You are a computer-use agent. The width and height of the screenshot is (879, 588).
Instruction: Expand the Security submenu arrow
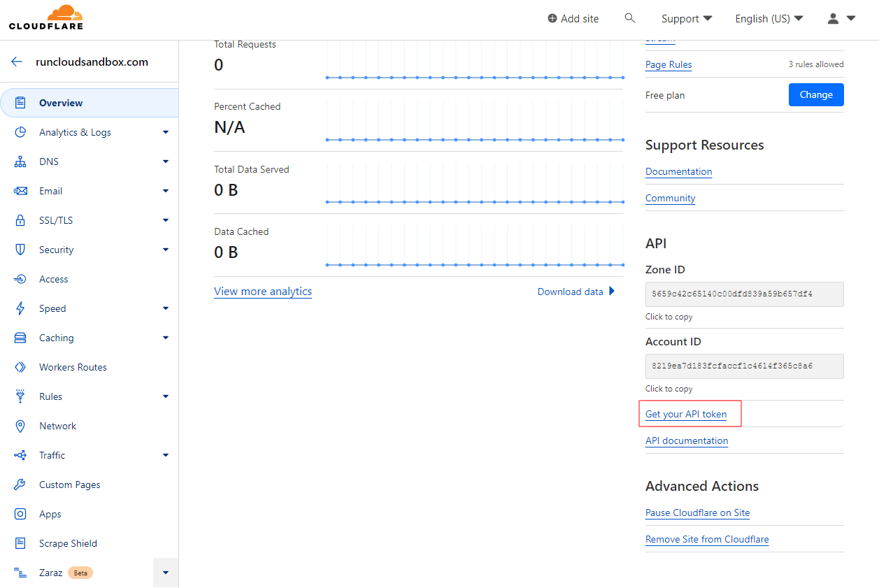(x=166, y=250)
